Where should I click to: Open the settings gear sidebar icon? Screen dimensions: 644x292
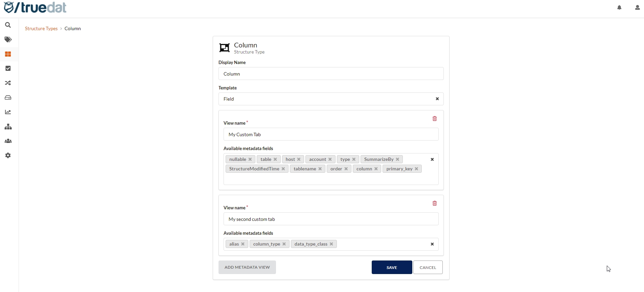click(x=8, y=155)
